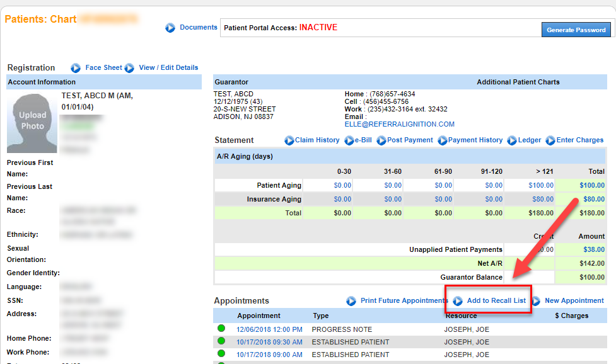Click the arrow icon beside Documents
This screenshot has width=616, height=364.
[x=170, y=28]
